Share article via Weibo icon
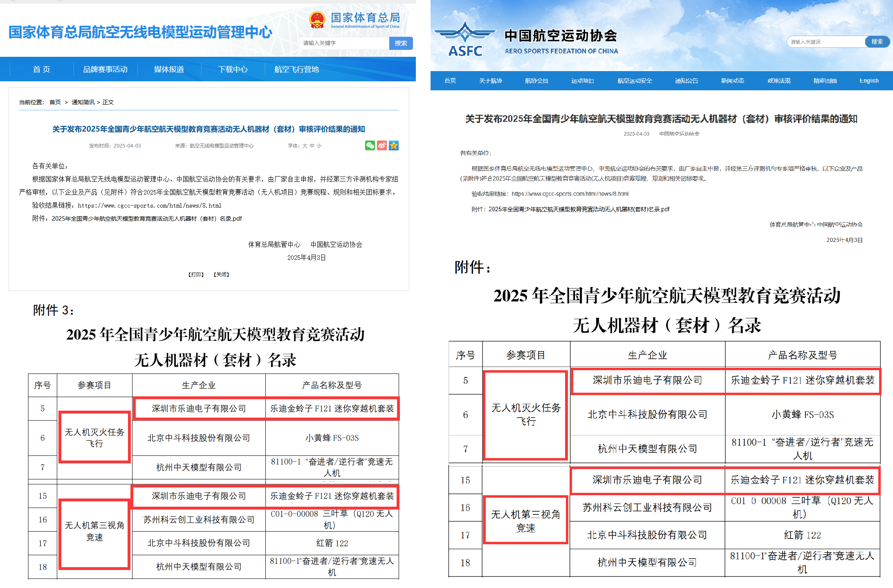The height and width of the screenshot is (588, 893). (x=382, y=145)
